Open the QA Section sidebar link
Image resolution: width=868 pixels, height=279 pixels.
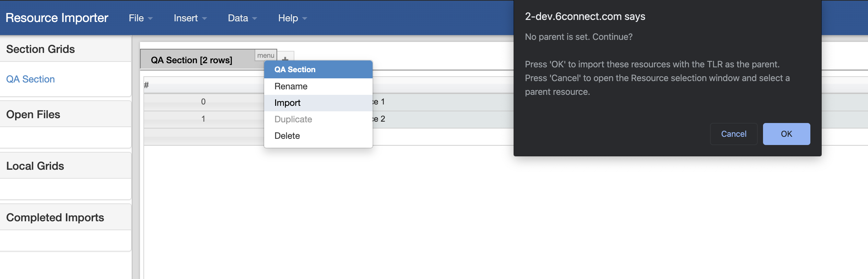click(31, 79)
